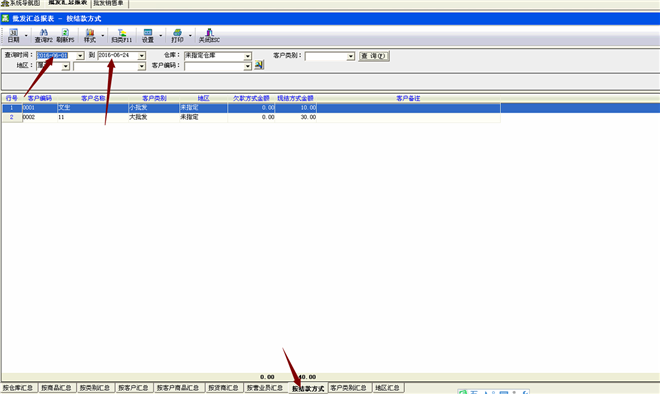Click the 归类F11 classify icon

point(122,35)
